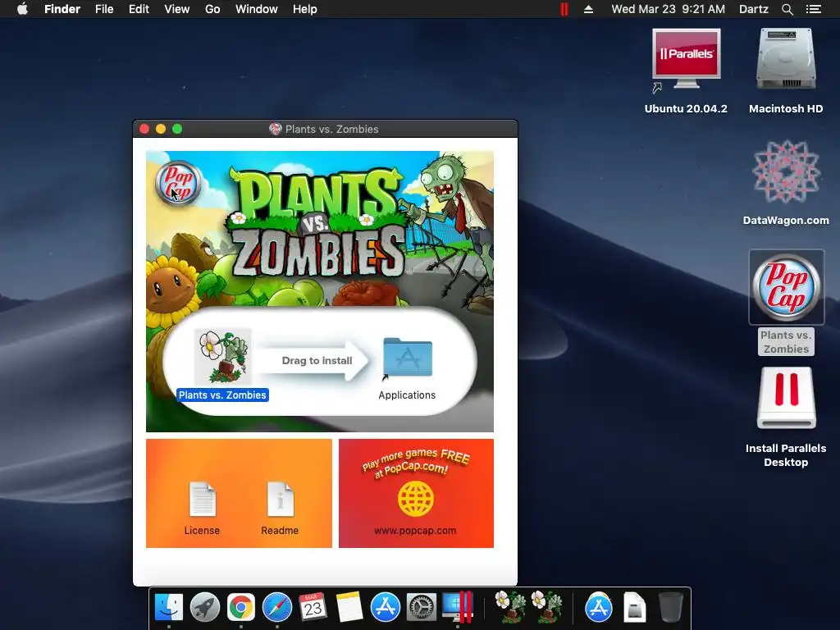This screenshot has height=630, width=840.
Task: Open the Finder menu
Action: [62, 9]
